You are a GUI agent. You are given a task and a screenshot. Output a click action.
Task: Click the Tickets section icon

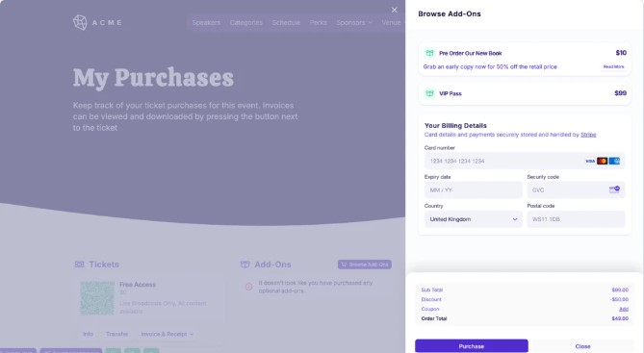click(x=79, y=265)
